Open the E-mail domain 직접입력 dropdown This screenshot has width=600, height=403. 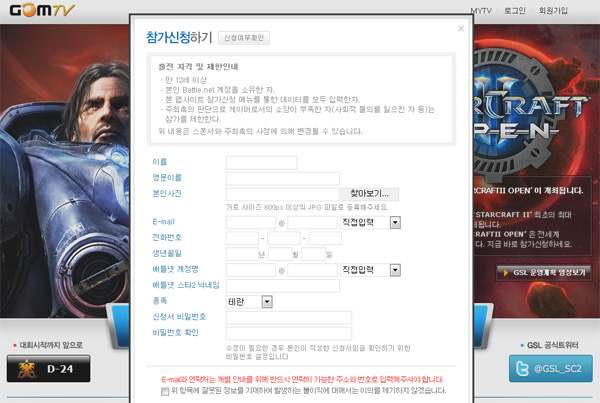click(396, 222)
